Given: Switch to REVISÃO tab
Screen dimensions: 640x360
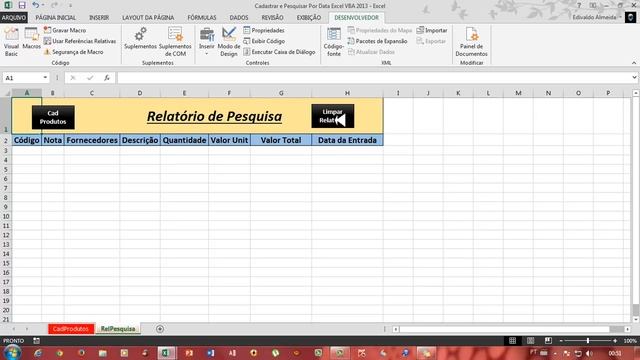Looking at the screenshot, I should [272, 18].
